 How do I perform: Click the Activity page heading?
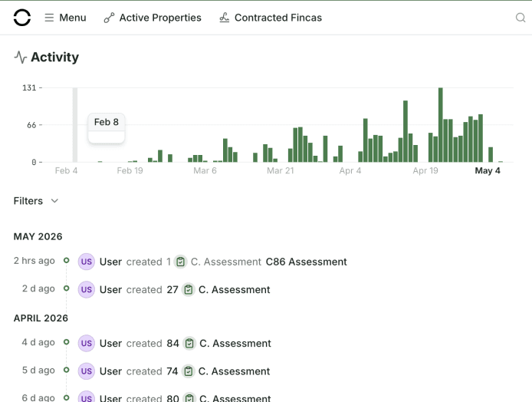click(x=55, y=57)
